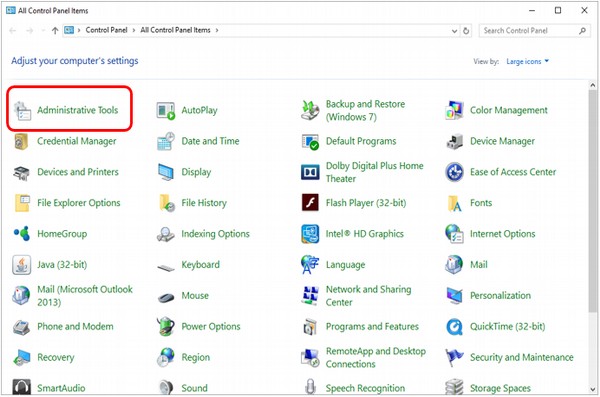Expand the address bar history dropdown arrow

[x=454, y=31]
